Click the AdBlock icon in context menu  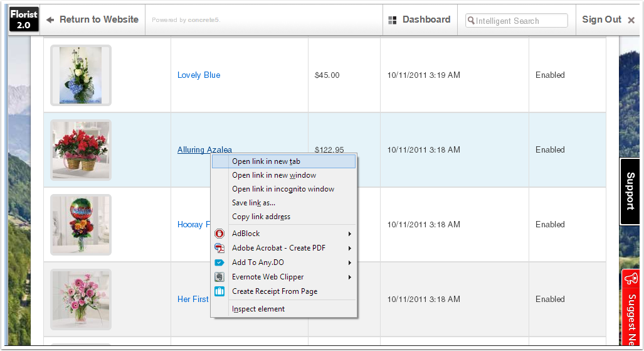tap(219, 234)
